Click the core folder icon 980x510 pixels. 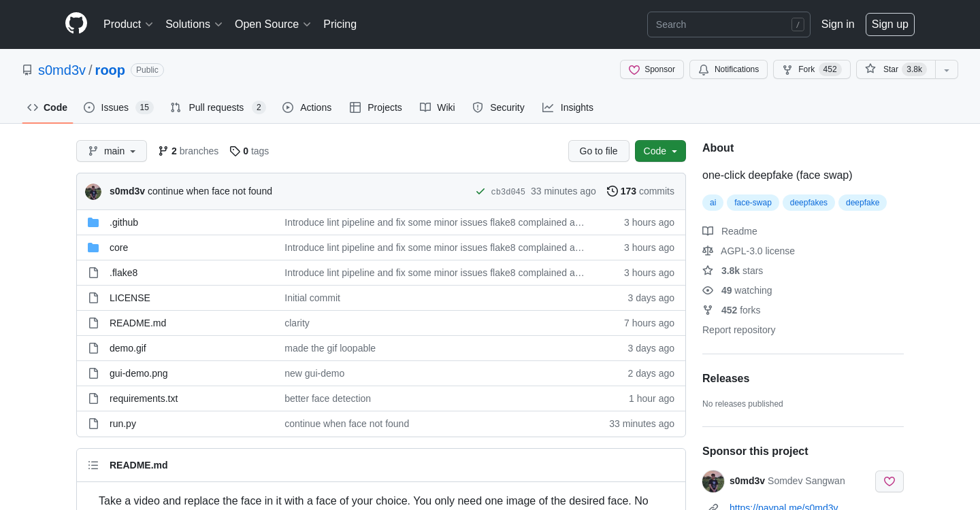93,248
